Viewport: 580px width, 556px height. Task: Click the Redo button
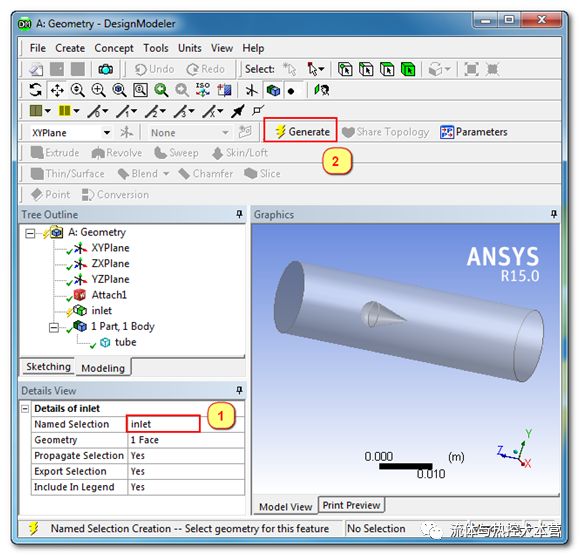click(205, 69)
